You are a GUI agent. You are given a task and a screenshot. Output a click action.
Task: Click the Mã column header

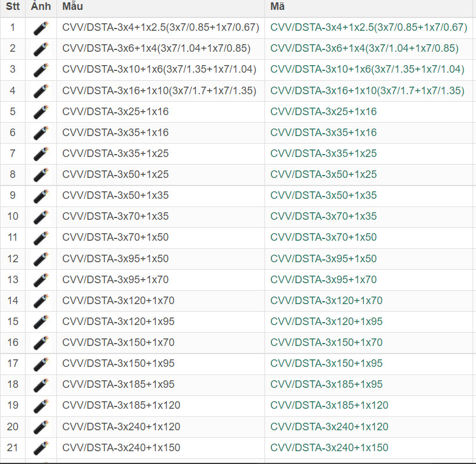click(277, 7)
